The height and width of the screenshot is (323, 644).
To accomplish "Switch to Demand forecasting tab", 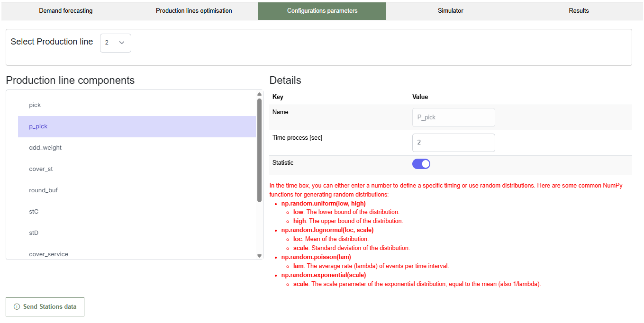I will (65, 10).
